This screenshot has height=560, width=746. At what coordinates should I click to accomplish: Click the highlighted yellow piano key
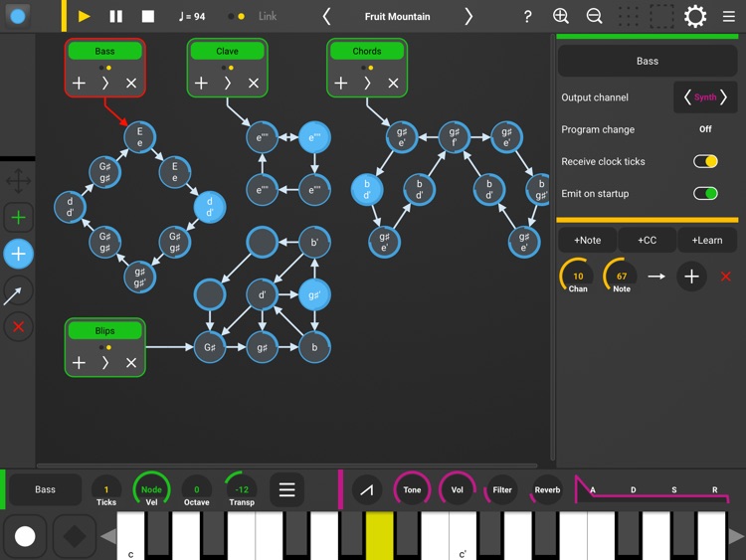(379, 535)
